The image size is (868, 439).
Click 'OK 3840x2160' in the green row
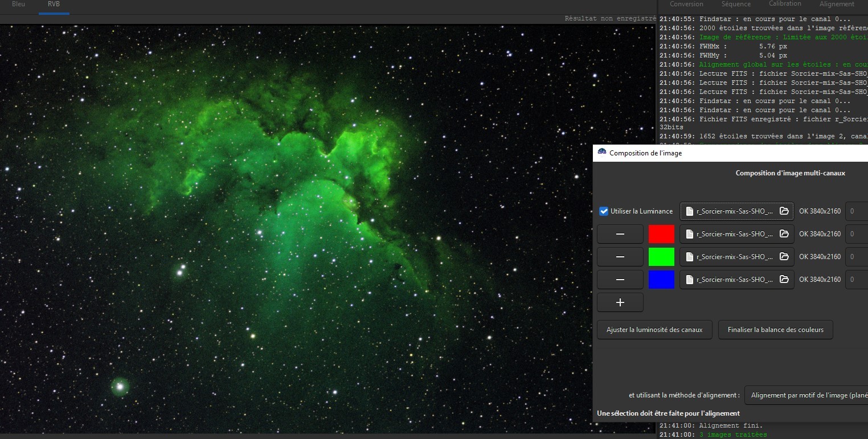(x=820, y=257)
